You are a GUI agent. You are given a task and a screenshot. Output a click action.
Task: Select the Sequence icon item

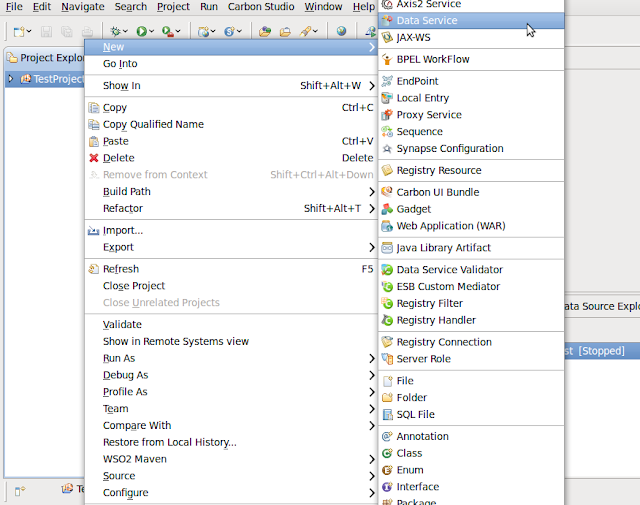471,131
